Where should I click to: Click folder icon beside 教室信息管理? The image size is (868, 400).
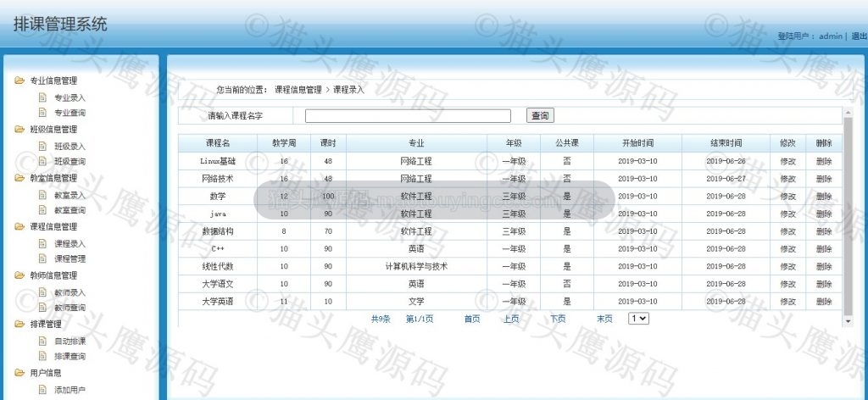coord(19,178)
